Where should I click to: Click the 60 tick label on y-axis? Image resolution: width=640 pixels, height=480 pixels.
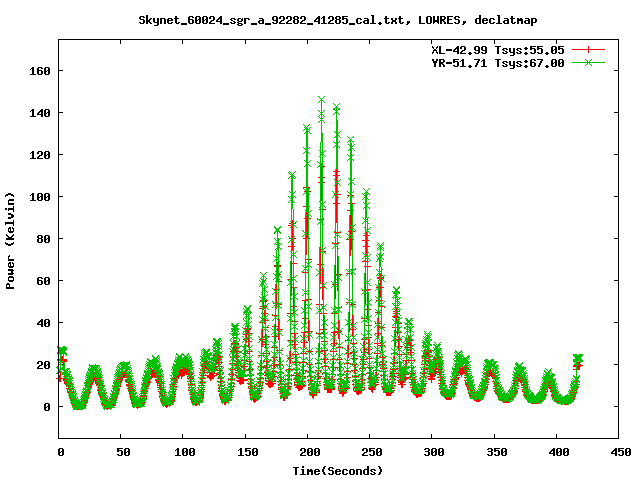43,281
